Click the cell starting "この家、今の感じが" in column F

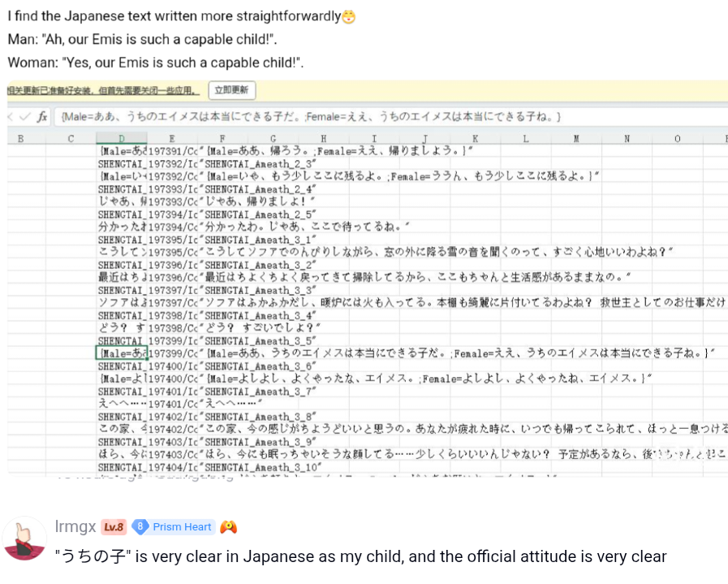point(463,429)
